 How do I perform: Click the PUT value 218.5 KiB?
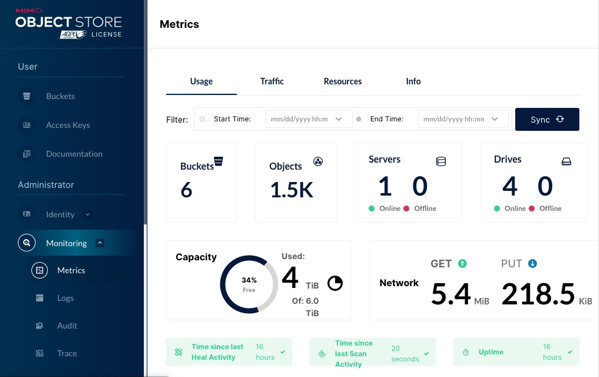click(x=547, y=294)
